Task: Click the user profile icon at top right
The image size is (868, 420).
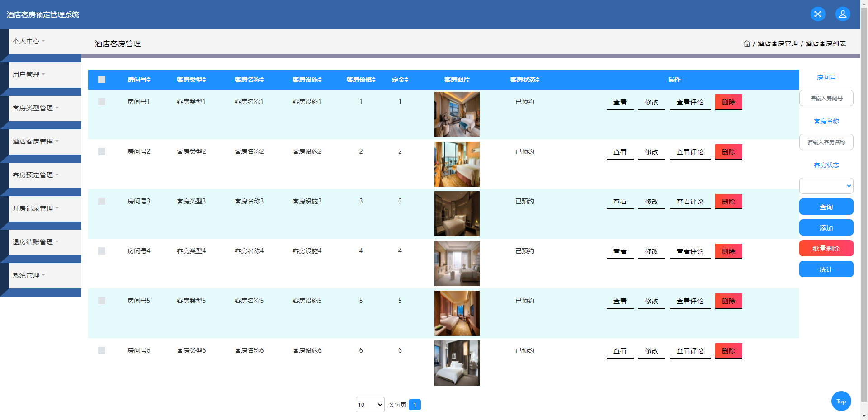Action: pos(843,14)
